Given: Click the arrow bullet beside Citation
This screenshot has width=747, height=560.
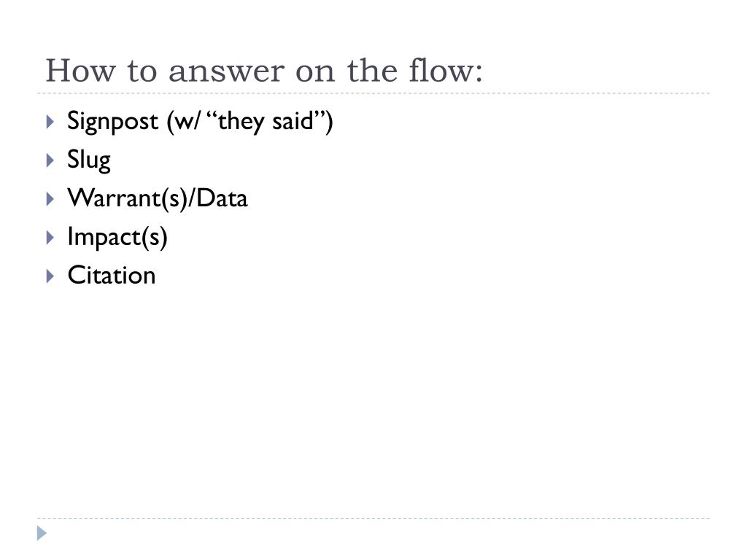Looking at the screenshot, I should click(50, 276).
